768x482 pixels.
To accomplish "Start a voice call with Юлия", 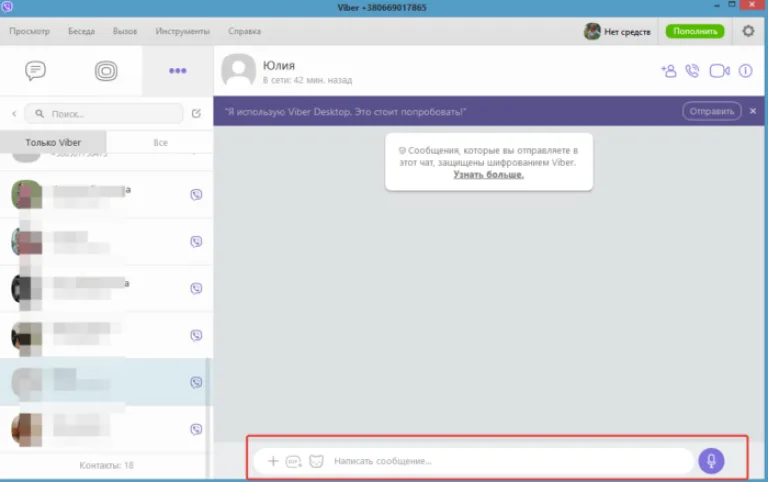I will [x=692, y=71].
